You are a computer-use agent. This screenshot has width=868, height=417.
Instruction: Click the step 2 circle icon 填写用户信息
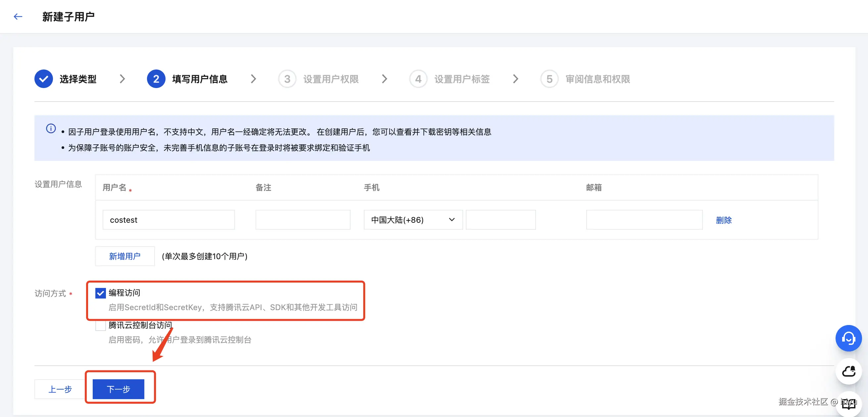pyautogui.click(x=156, y=79)
